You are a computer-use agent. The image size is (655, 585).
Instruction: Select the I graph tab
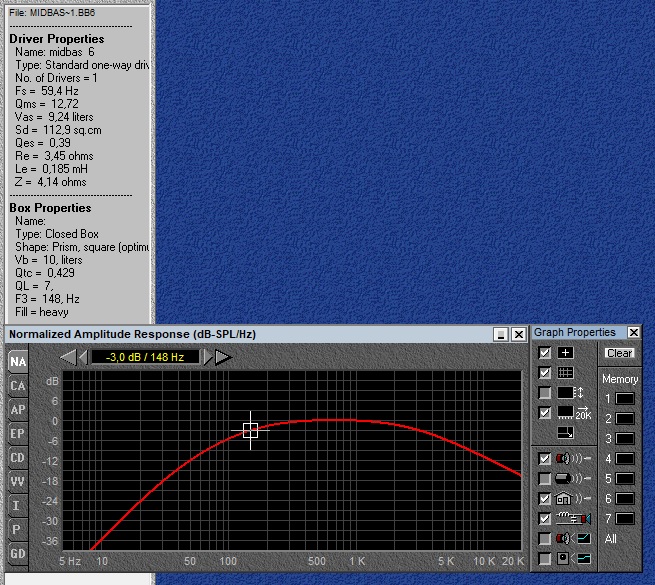(x=18, y=506)
